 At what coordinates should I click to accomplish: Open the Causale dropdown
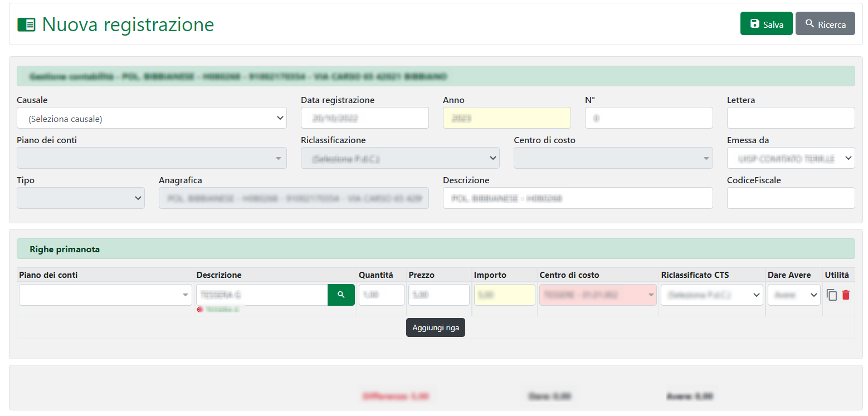[x=152, y=118]
